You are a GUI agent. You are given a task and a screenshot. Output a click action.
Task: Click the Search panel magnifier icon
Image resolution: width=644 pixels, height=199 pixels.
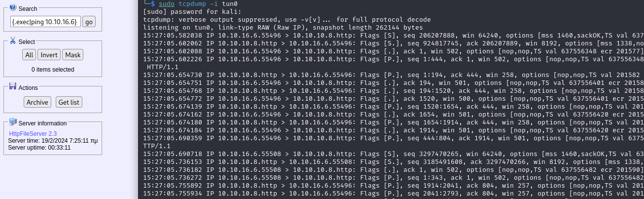tap(13, 8)
